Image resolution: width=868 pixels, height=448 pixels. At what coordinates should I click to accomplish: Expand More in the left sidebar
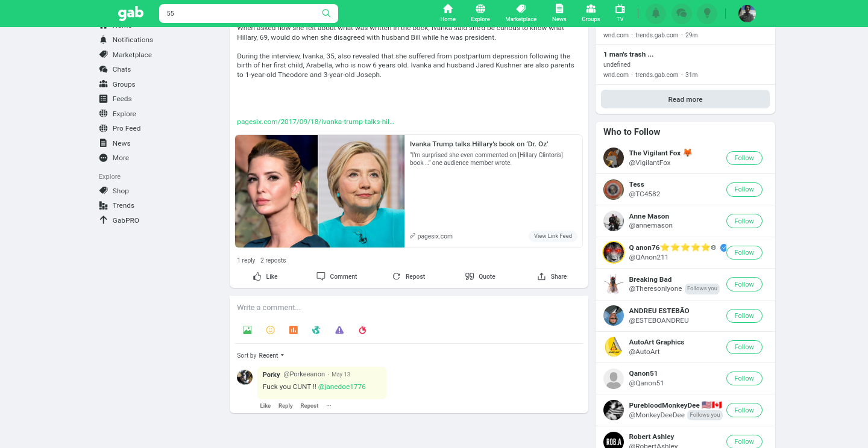pyautogui.click(x=114, y=158)
